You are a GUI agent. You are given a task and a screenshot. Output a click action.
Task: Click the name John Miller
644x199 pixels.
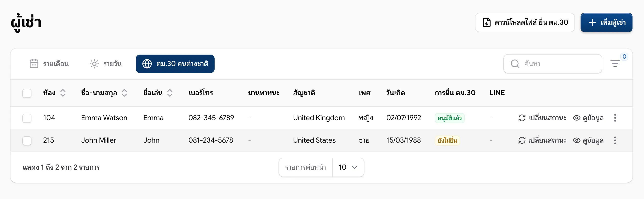[99, 140]
